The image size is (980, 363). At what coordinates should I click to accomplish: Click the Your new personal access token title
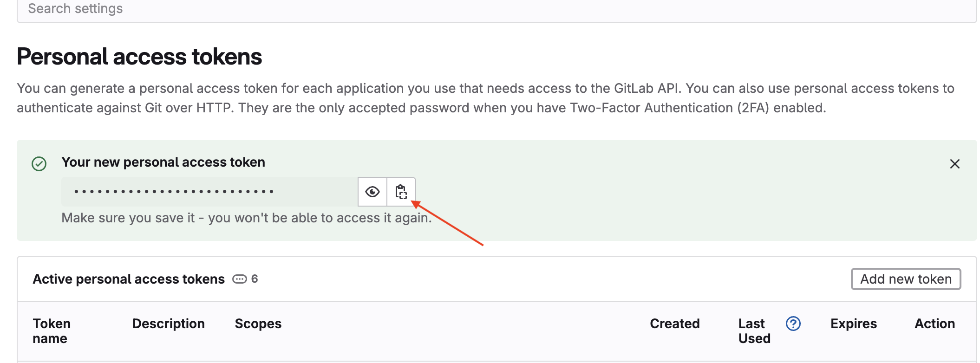click(163, 162)
